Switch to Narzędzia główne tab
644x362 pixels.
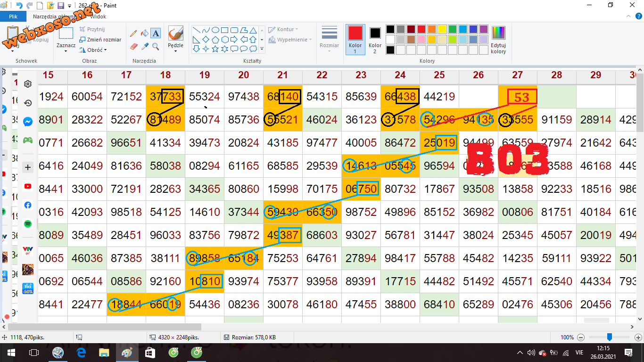coord(56,16)
